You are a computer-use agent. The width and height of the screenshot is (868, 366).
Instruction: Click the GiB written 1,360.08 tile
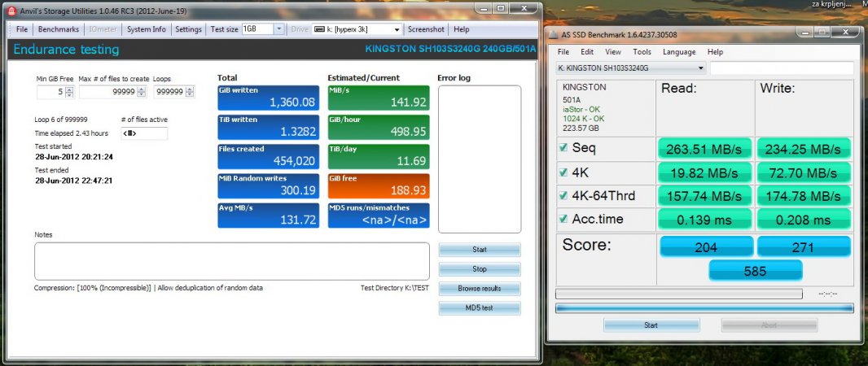coord(269,98)
